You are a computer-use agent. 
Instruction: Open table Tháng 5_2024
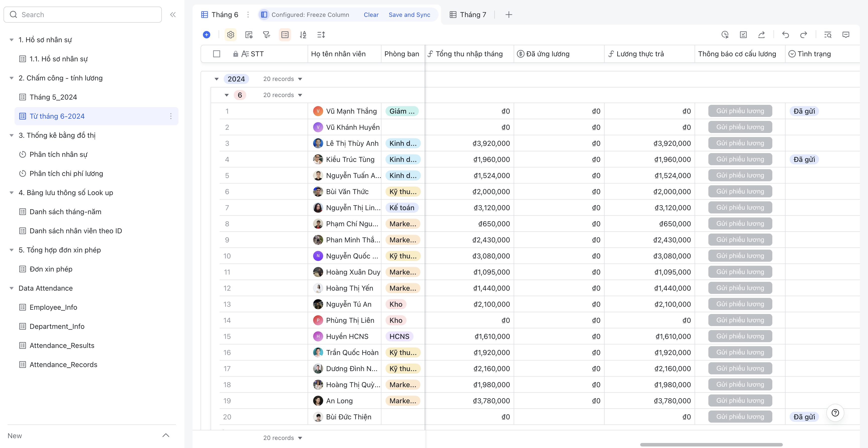(x=53, y=97)
